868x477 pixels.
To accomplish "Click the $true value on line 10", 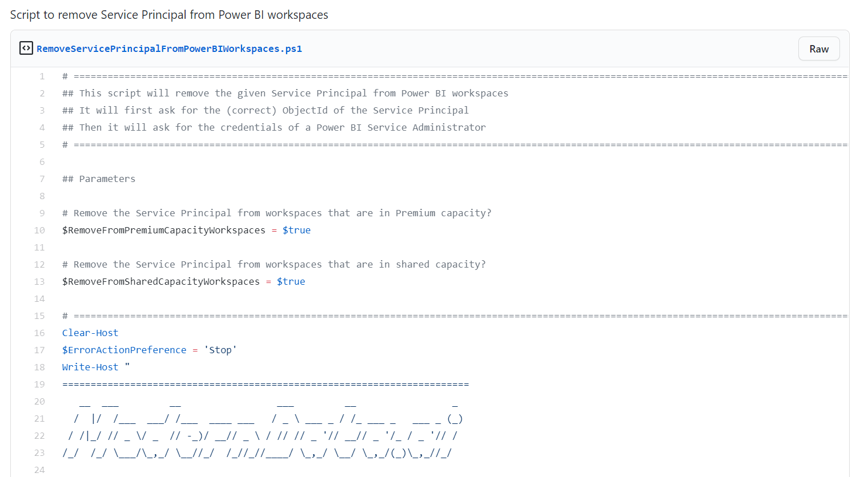I will 296,231.
